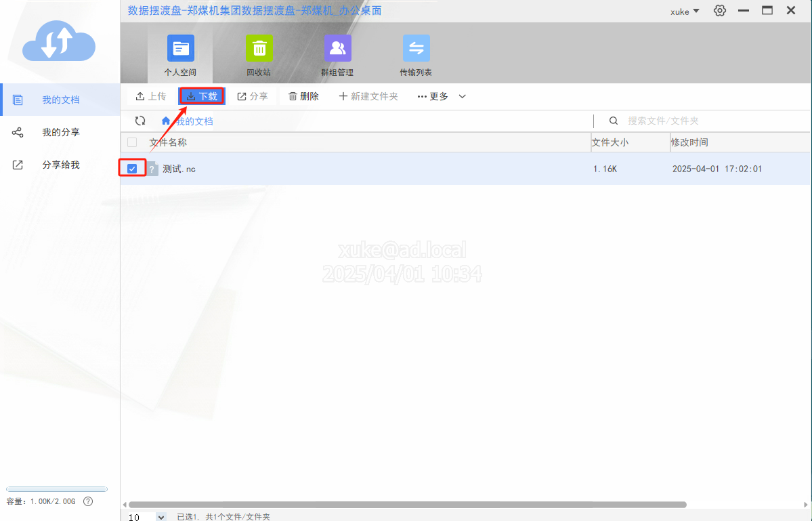Click the 删除 delete button
Screen dimensions: 812x521
303,96
